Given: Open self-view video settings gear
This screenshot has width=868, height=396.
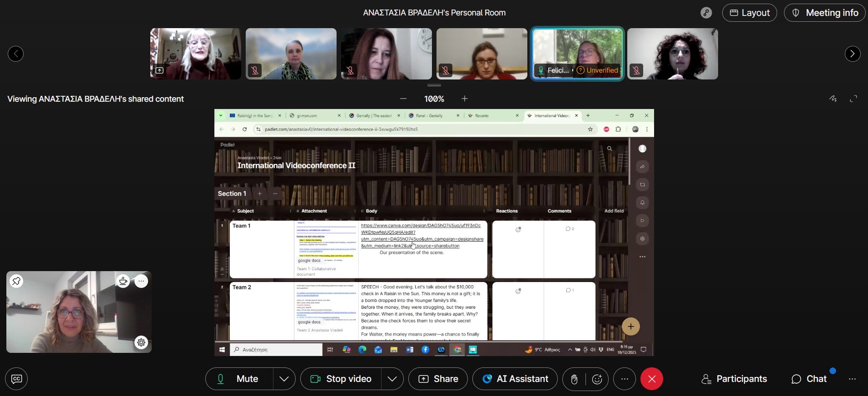Looking at the screenshot, I should [141, 342].
